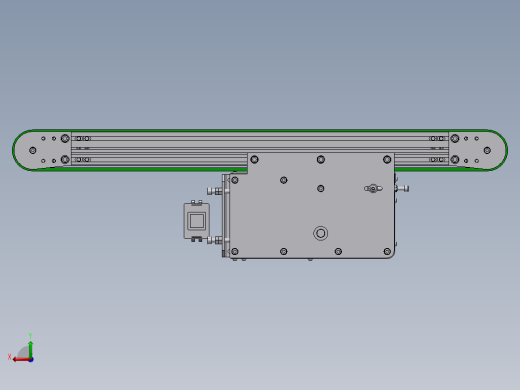Select the center axle bolt of the right end roller
Viewport: 520px width, 390px height.
click(x=487, y=151)
